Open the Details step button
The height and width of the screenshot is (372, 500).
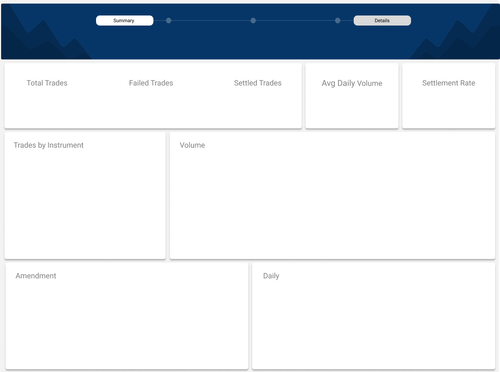click(382, 20)
